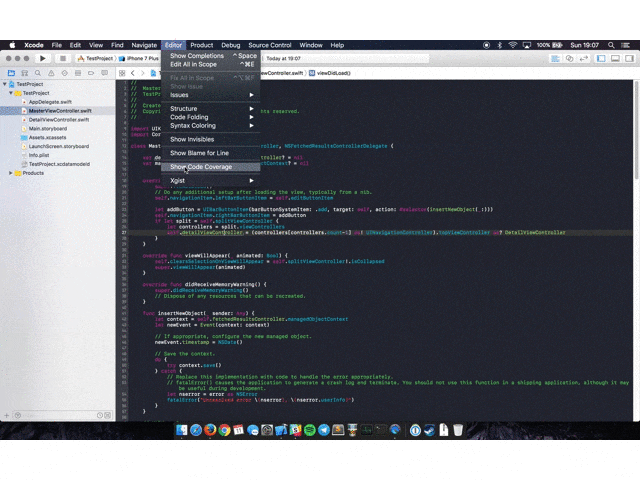
Task: Open Notification Center from the menu bar
Action: coord(625,45)
